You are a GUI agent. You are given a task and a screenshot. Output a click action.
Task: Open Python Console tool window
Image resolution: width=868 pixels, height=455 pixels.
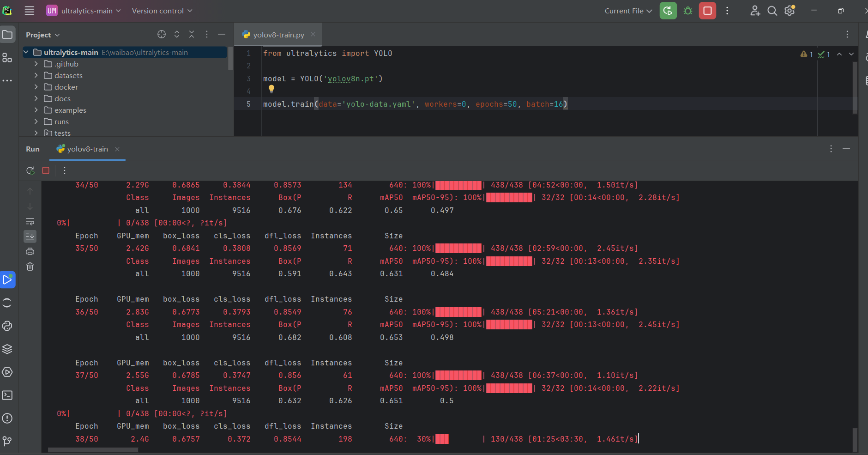(x=7, y=326)
